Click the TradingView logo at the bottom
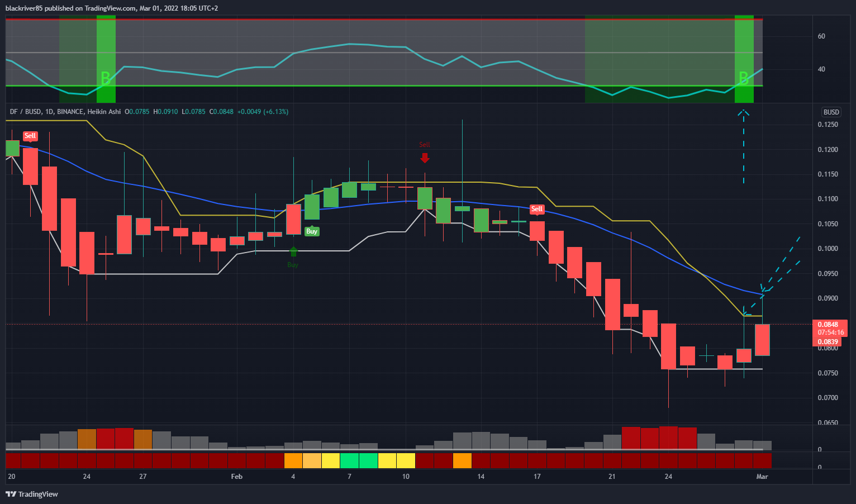The width and height of the screenshot is (856, 504). (32, 494)
